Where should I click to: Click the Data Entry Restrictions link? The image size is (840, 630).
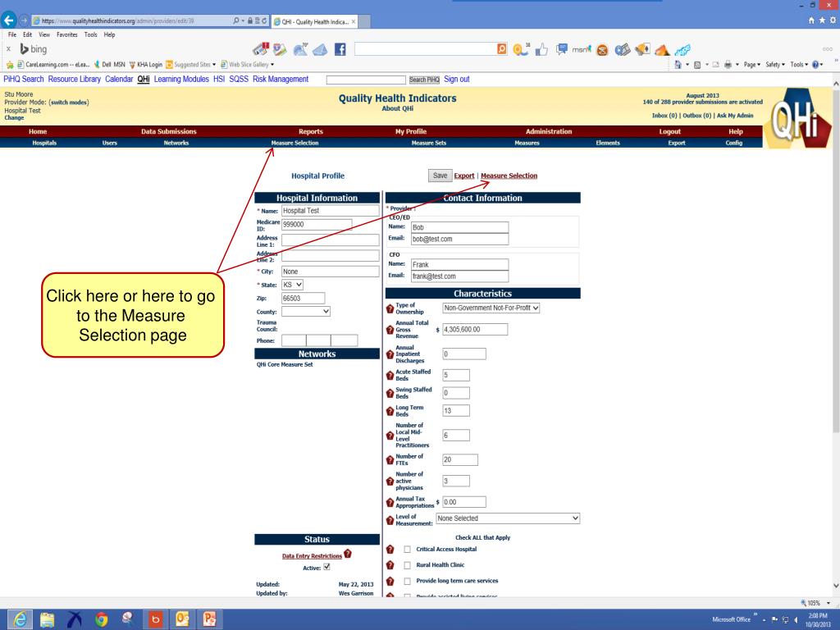click(x=312, y=556)
